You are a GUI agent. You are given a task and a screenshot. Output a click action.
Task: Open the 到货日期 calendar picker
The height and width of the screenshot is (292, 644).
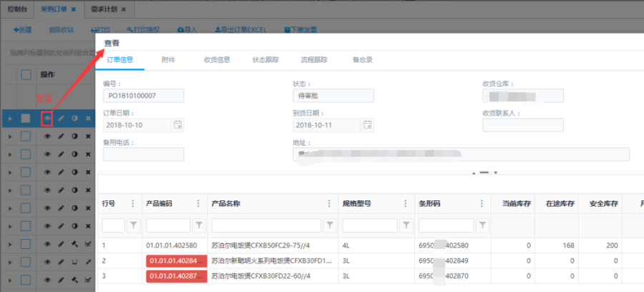click(x=368, y=125)
